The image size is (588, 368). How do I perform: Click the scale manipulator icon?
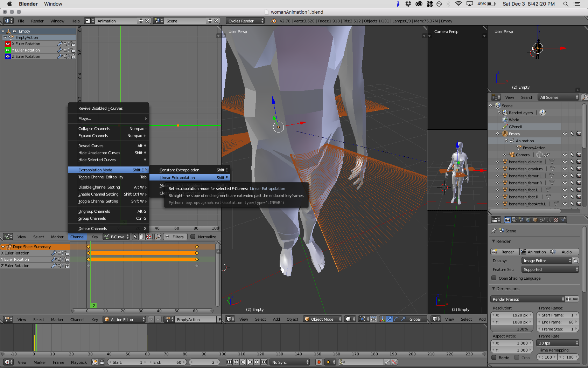coord(403,319)
